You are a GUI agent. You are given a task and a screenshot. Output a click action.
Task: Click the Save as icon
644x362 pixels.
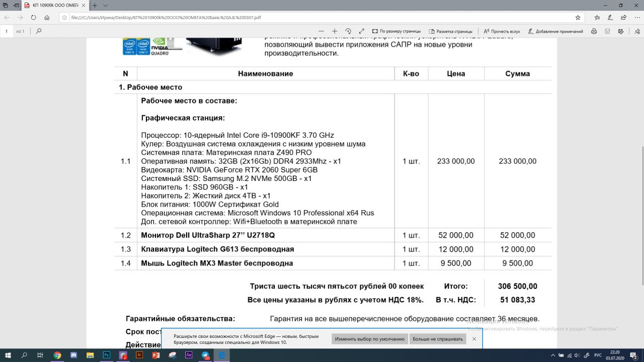(620, 31)
